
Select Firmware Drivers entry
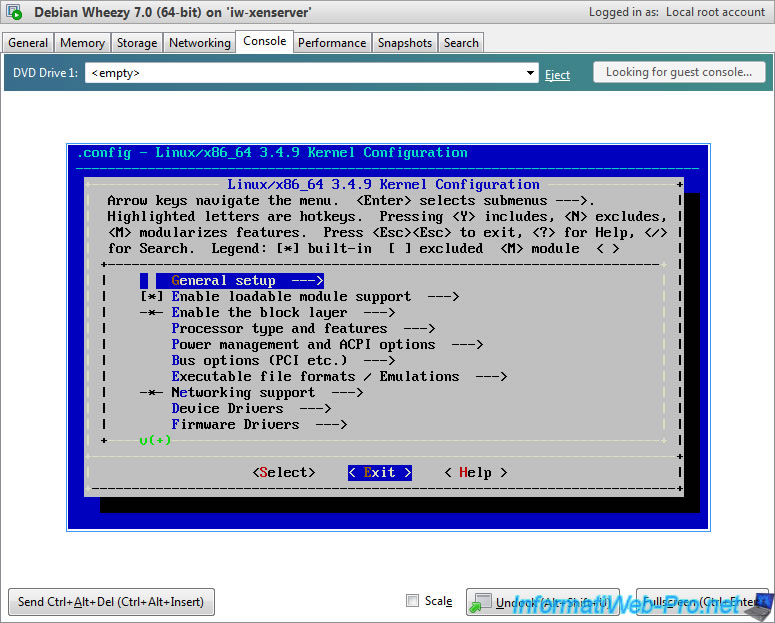259,424
